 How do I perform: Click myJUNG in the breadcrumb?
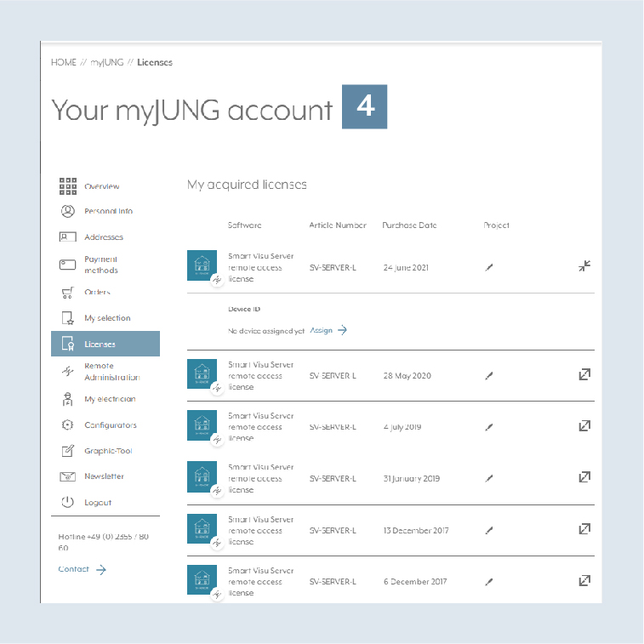tap(107, 62)
